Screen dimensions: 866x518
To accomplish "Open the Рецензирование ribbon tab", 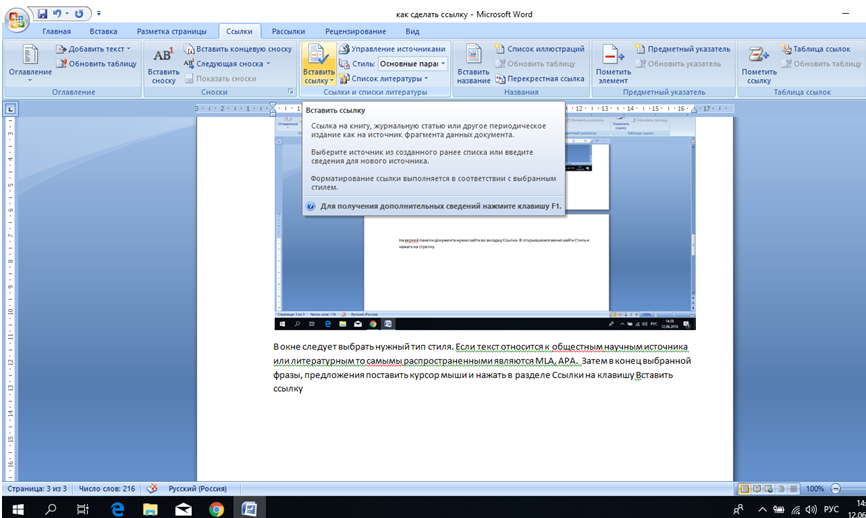I will [x=355, y=31].
